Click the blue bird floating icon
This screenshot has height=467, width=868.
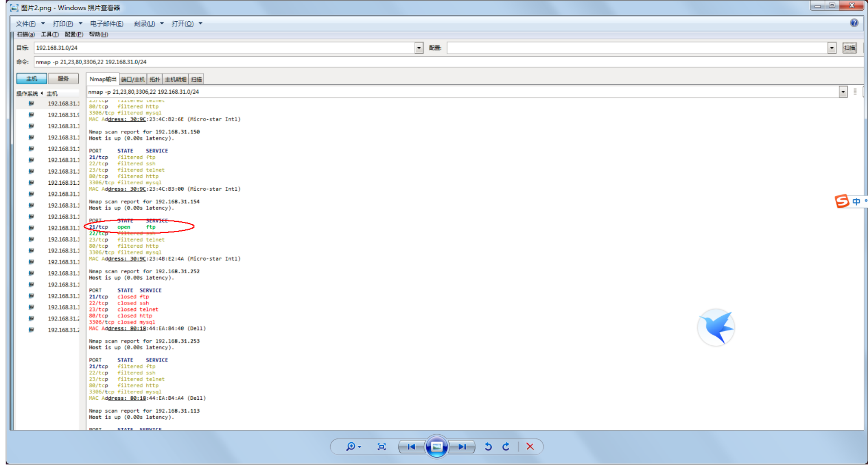[x=717, y=327]
